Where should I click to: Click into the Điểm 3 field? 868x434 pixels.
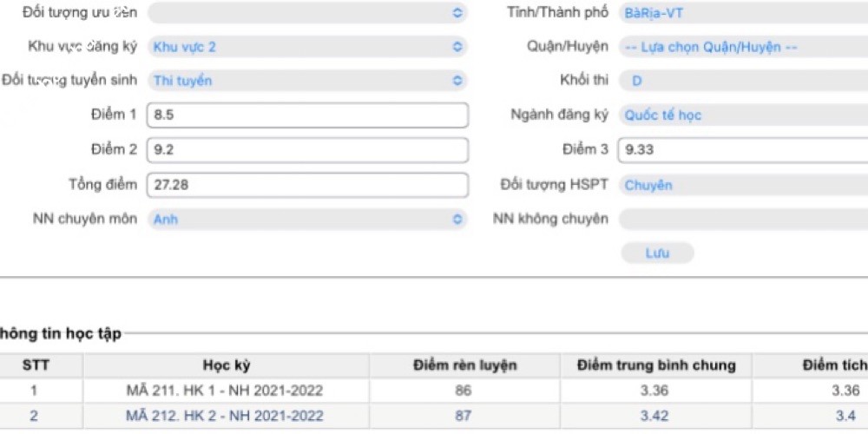(742, 150)
